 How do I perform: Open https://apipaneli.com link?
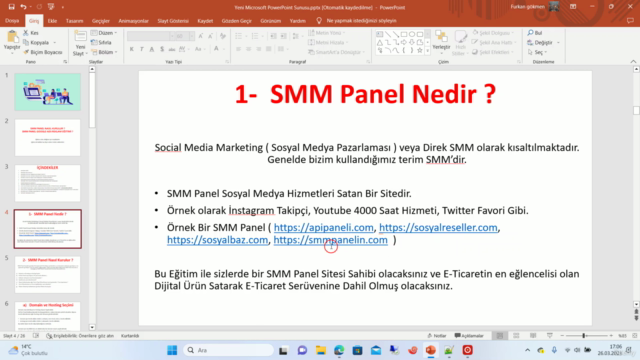point(324,227)
